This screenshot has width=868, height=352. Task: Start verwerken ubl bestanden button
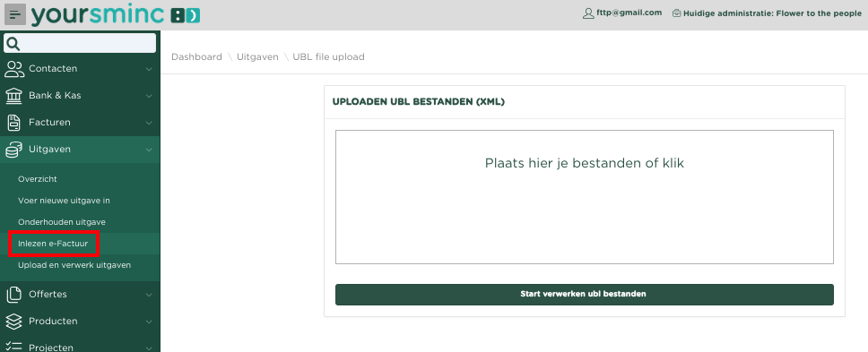(x=584, y=295)
